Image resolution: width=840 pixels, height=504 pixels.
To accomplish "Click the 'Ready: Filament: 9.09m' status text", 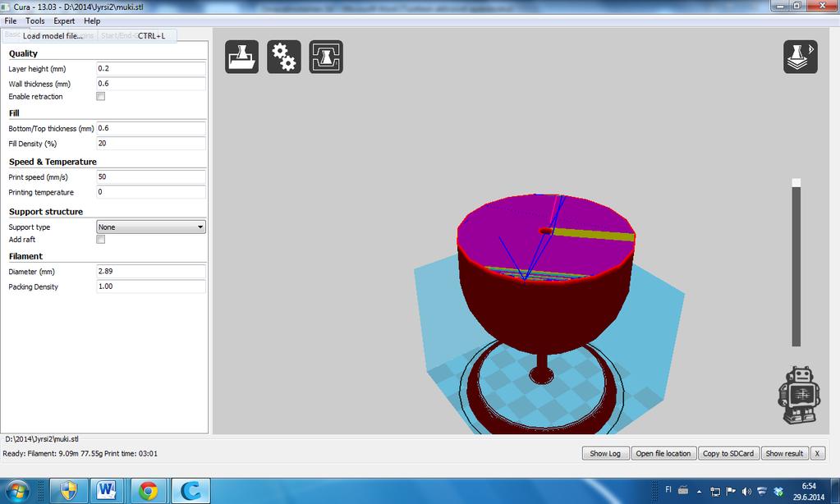I will [80, 454].
